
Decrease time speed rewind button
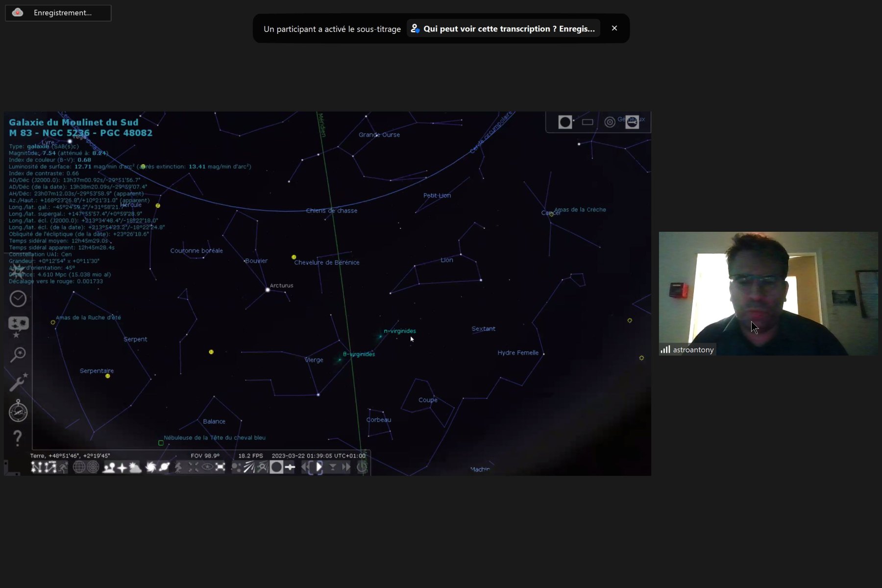[305, 467]
